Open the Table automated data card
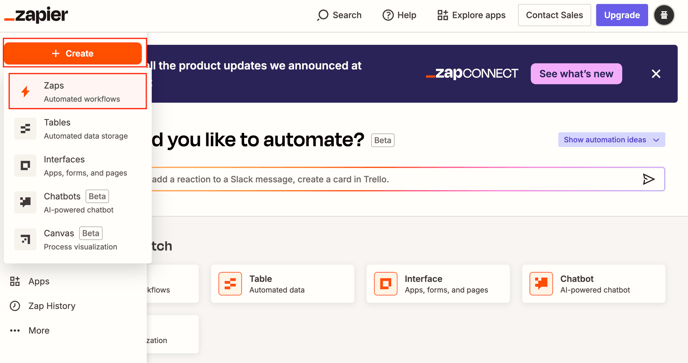688x363 pixels. (283, 284)
